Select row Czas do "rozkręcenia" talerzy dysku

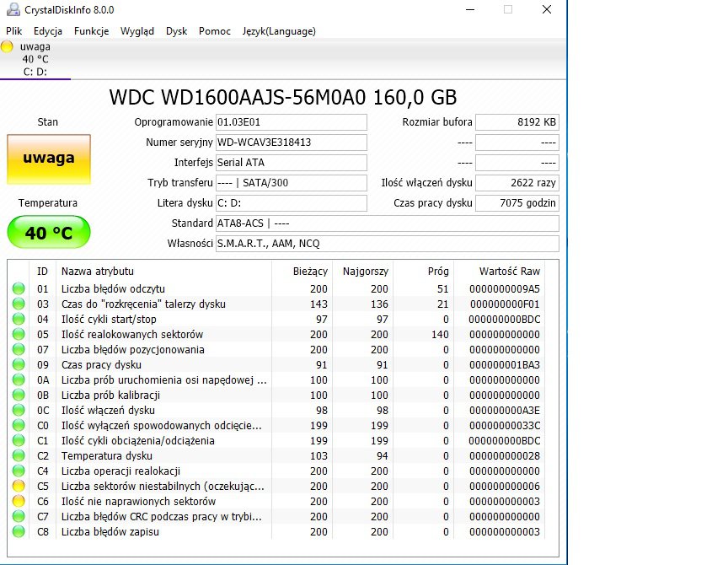click(276, 304)
